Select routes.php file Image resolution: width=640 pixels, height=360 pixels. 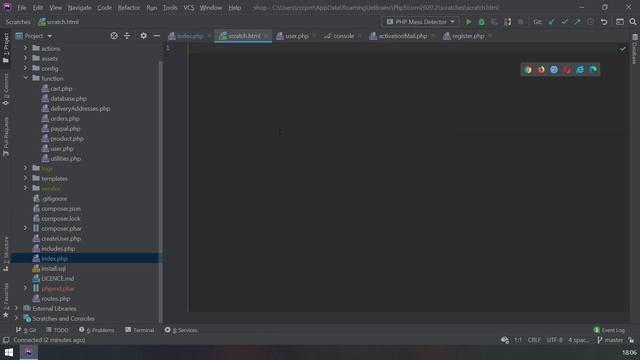pos(56,298)
